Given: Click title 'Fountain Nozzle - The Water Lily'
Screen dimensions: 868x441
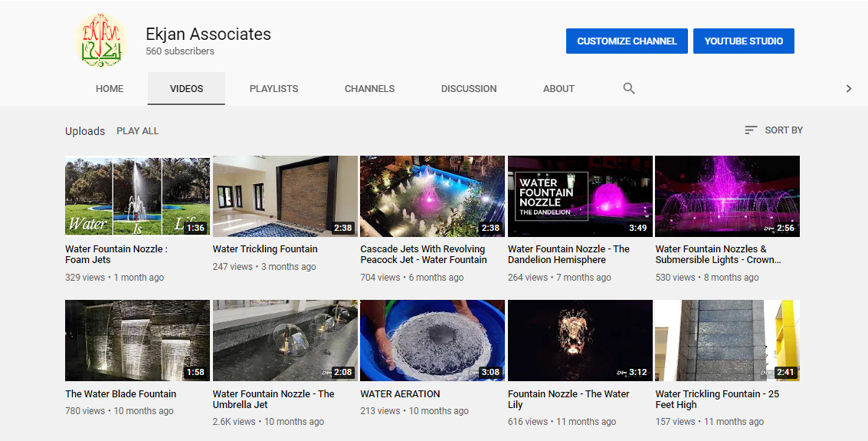Looking at the screenshot, I should pos(568,399).
